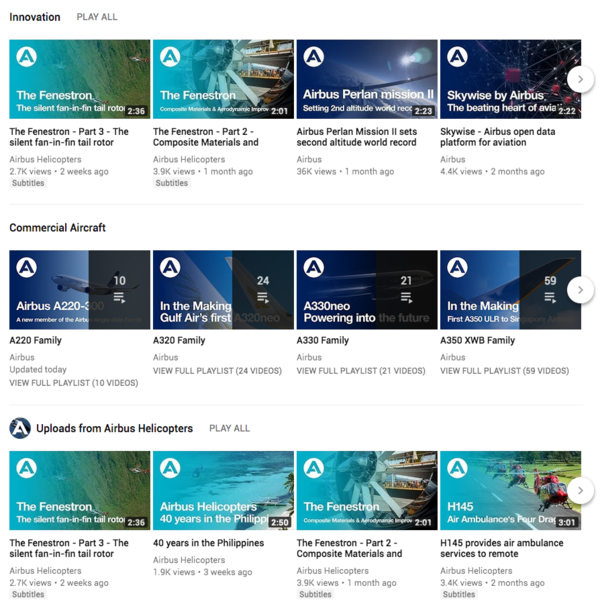The height and width of the screenshot is (608, 600).
Task: Open Gulf Air's first A320neo playlist thumbnail
Action: click(223, 290)
